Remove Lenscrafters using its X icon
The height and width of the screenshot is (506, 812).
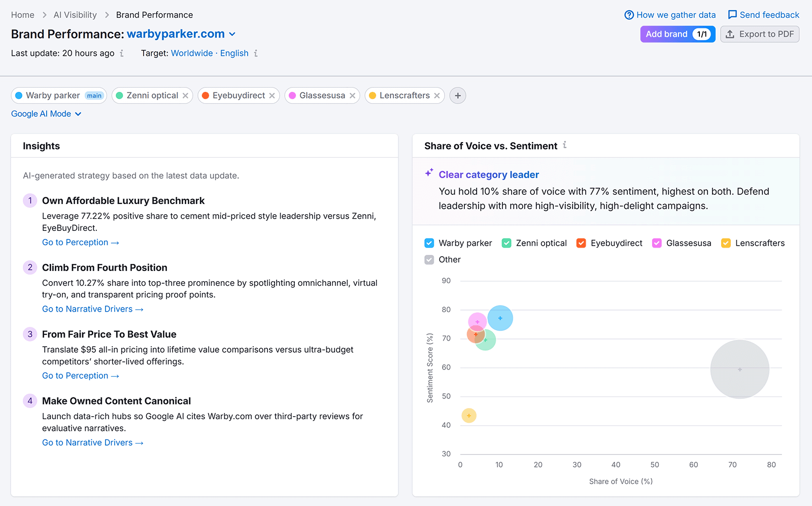pos(437,95)
